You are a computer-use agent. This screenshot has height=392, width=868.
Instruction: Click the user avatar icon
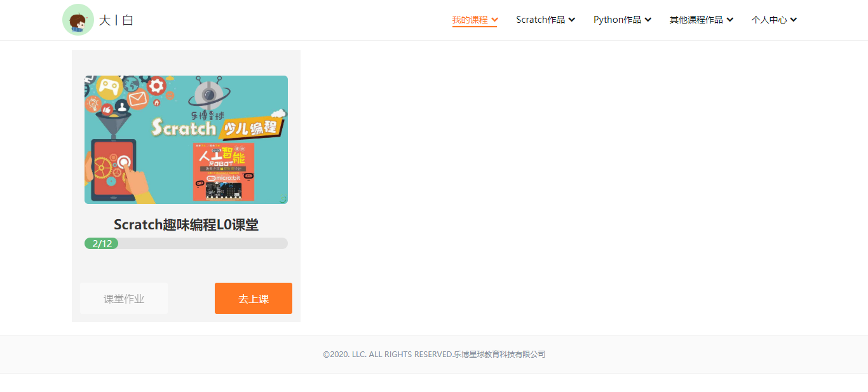pos(78,20)
